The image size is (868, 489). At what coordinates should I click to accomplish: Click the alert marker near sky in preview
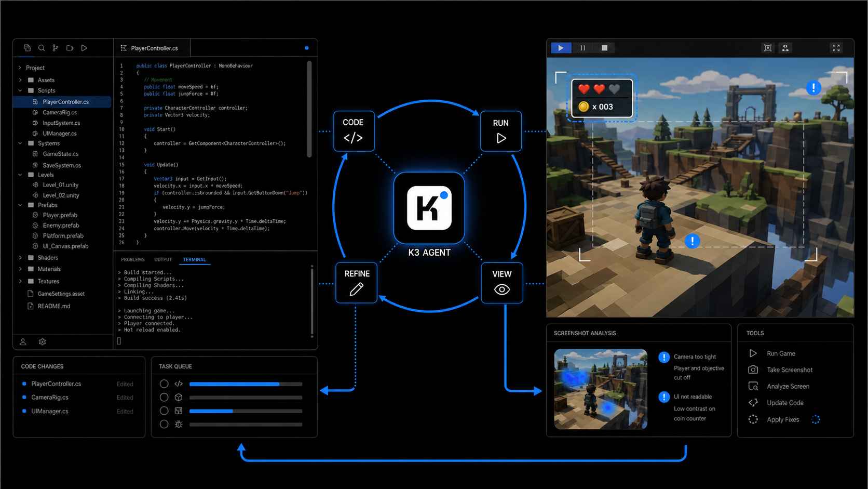813,88
